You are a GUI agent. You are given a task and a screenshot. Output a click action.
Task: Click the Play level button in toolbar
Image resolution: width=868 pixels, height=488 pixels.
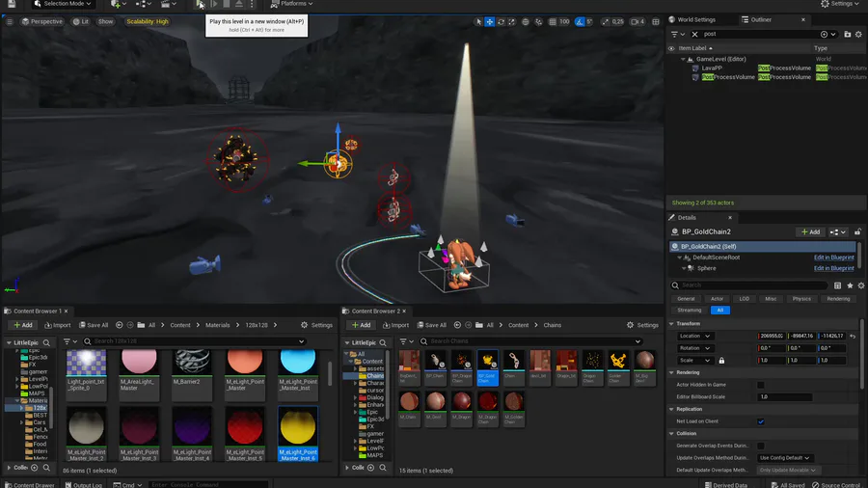200,4
